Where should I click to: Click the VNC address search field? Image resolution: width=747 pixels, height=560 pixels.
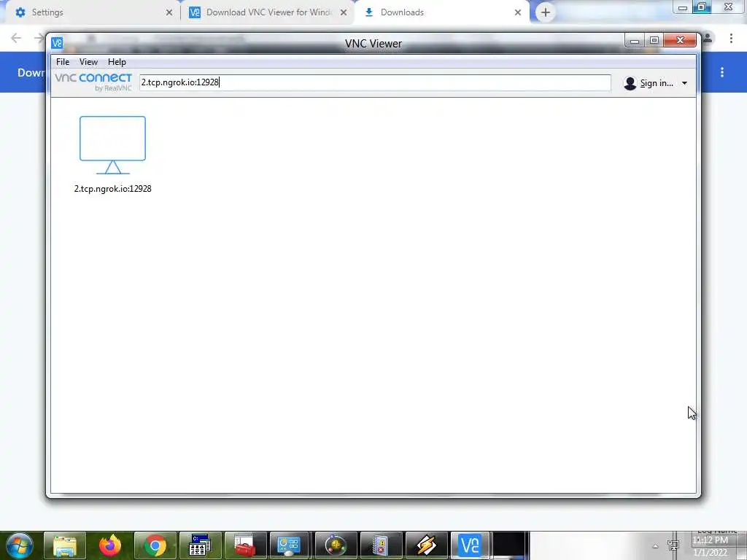click(375, 82)
